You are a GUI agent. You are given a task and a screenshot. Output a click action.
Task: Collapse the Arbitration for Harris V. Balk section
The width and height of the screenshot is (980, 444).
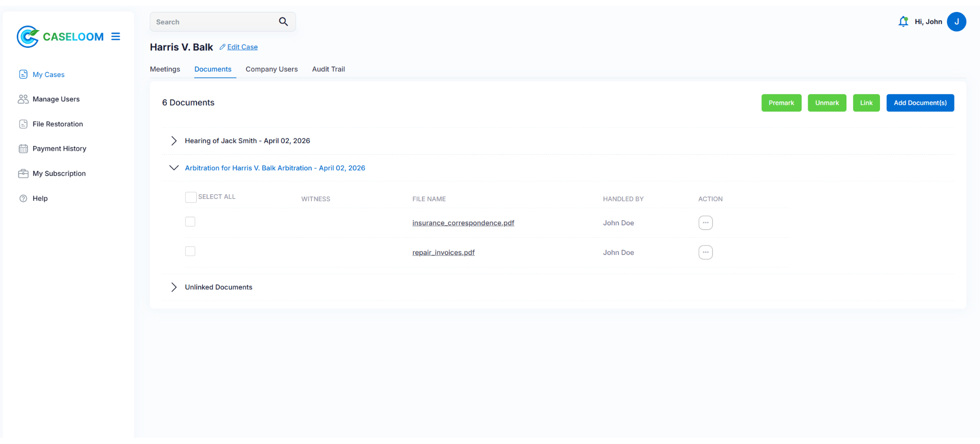174,168
